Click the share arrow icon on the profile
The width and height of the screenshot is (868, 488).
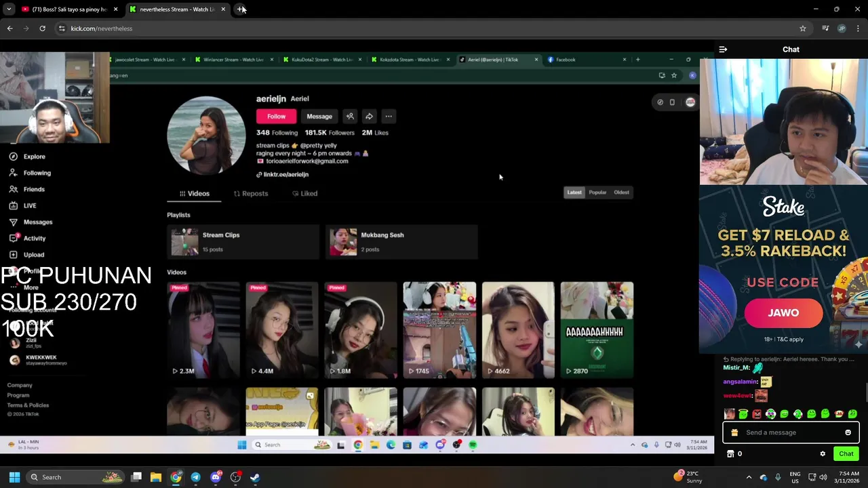point(369,116)
